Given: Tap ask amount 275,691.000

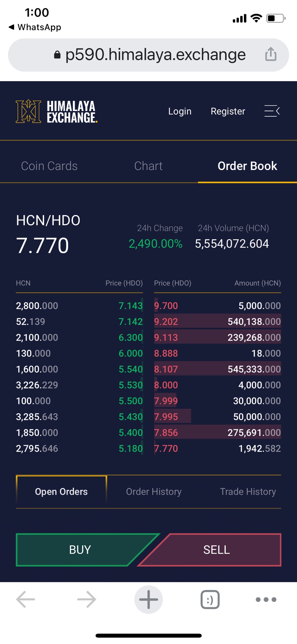Looking at the screenshot, I should [254, 433].
